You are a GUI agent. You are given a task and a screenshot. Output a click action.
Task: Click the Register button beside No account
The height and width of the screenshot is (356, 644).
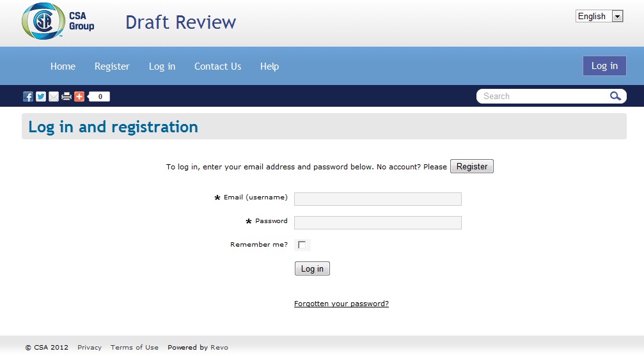pyautogui.click(x=472, y=166)
